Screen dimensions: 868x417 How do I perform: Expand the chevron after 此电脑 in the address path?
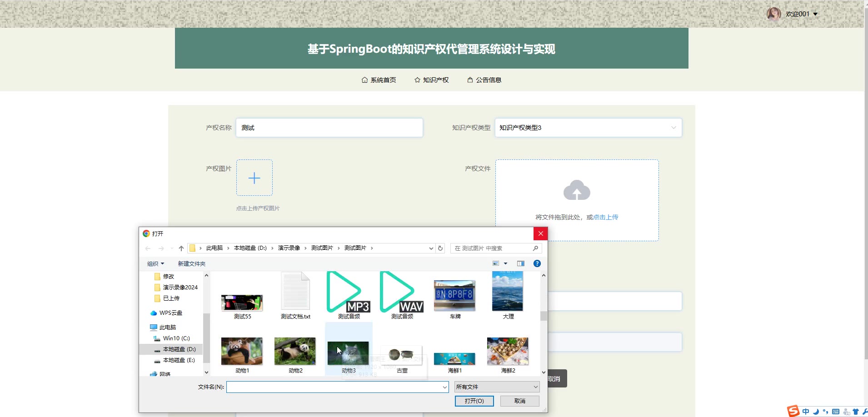point(228,248)
